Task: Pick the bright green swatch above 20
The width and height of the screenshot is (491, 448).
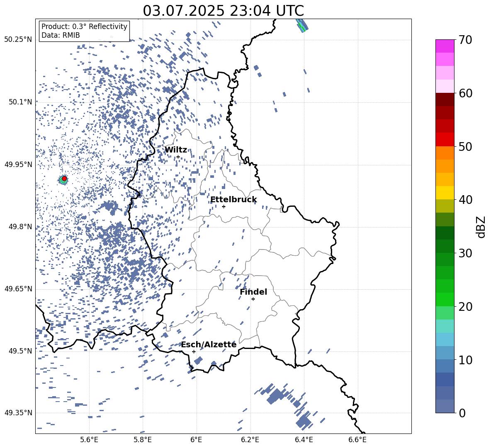Action: point(445,299)
